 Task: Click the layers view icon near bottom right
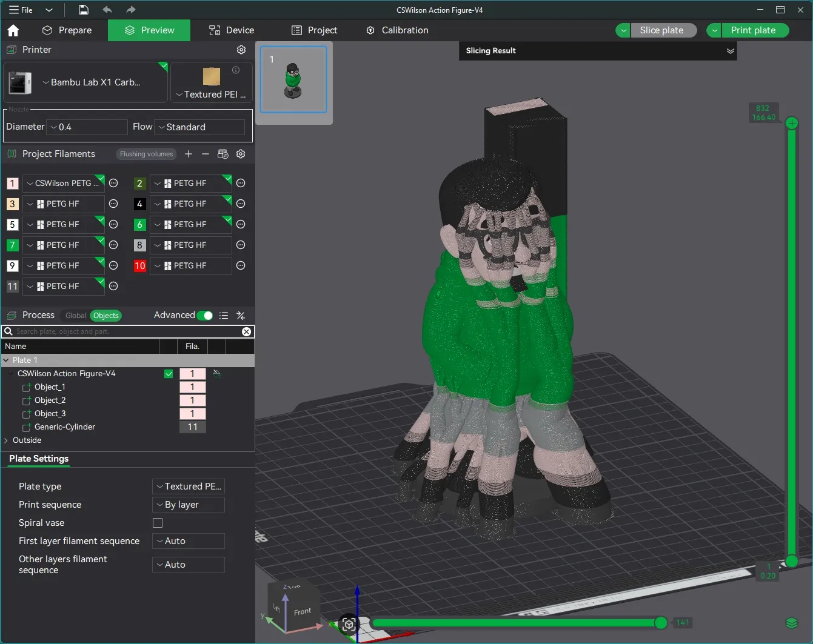tap(791, 623)
